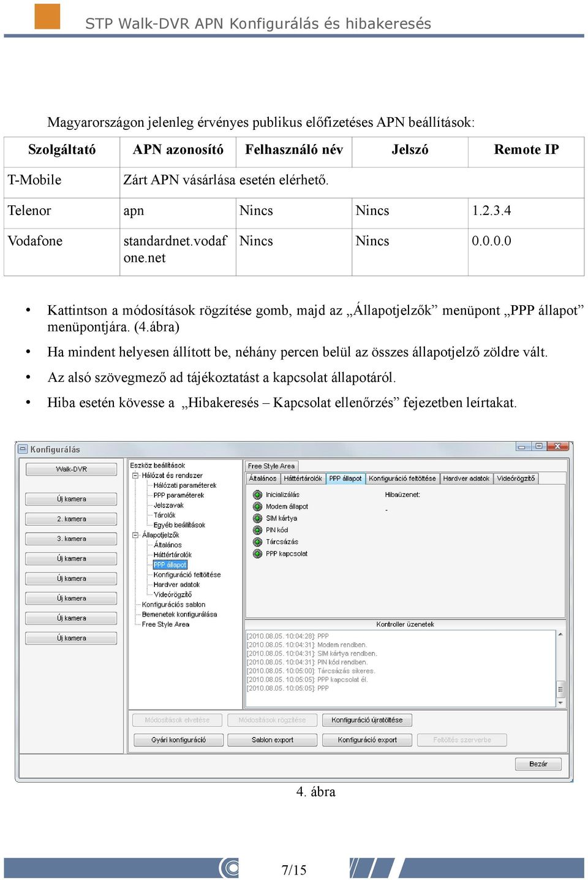Open the Videórögzítő tab
This screenshot has height=880, width=588.
[x=516, y=479]
